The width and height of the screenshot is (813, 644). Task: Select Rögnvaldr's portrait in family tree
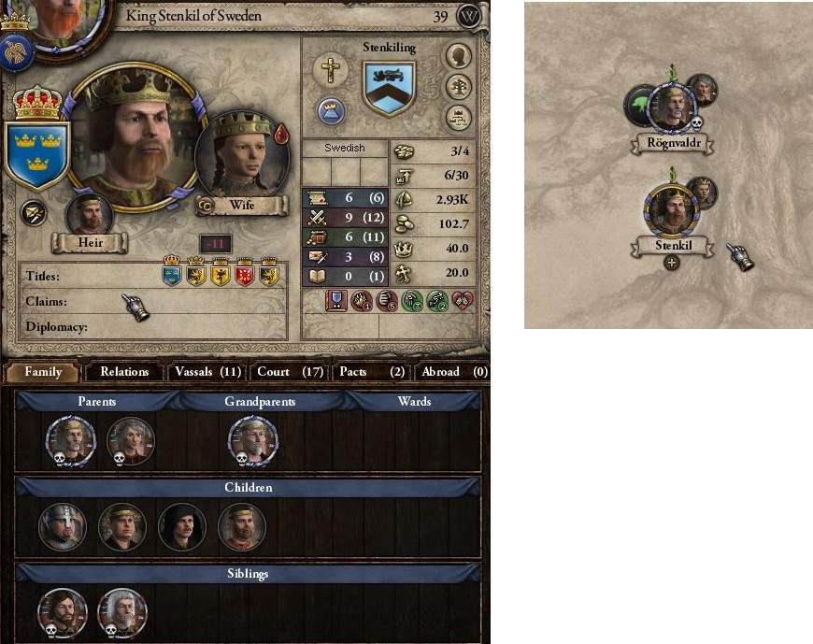(672, 107)
